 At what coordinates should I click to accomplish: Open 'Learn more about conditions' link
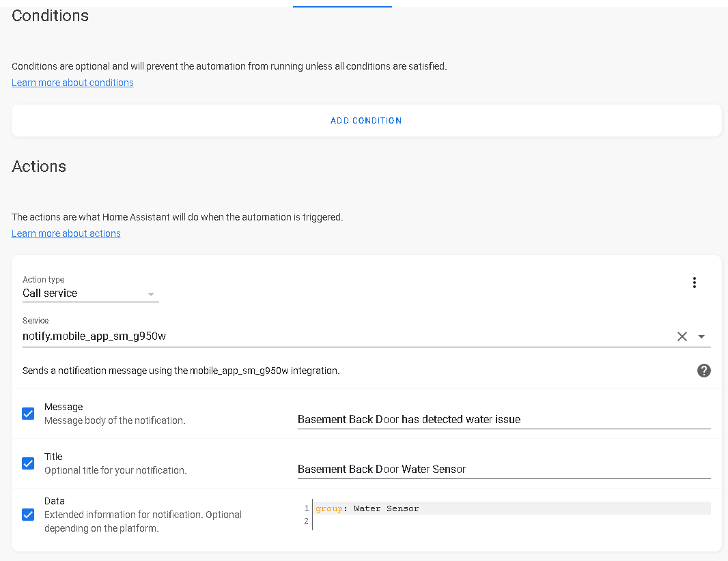(x=72, y=83)
